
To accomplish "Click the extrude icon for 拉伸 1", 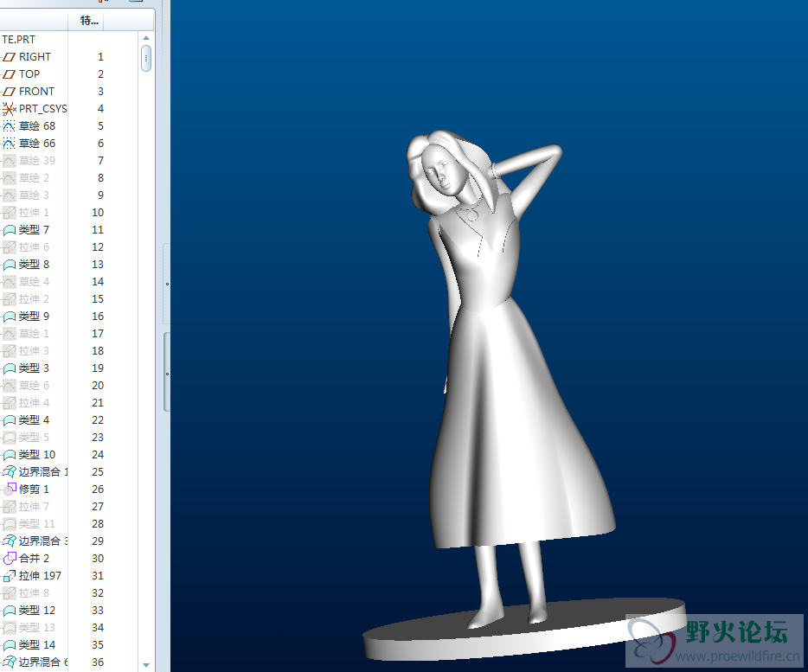I will [x=10, y=212].
